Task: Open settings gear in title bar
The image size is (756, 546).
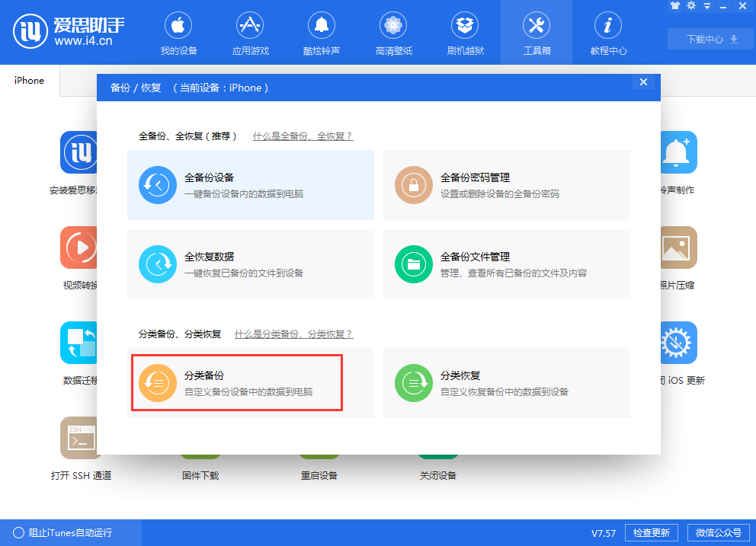Action: 691,6
